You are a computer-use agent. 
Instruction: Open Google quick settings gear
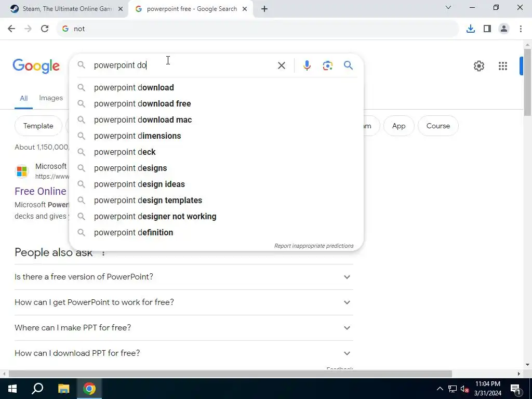point(478,66)
